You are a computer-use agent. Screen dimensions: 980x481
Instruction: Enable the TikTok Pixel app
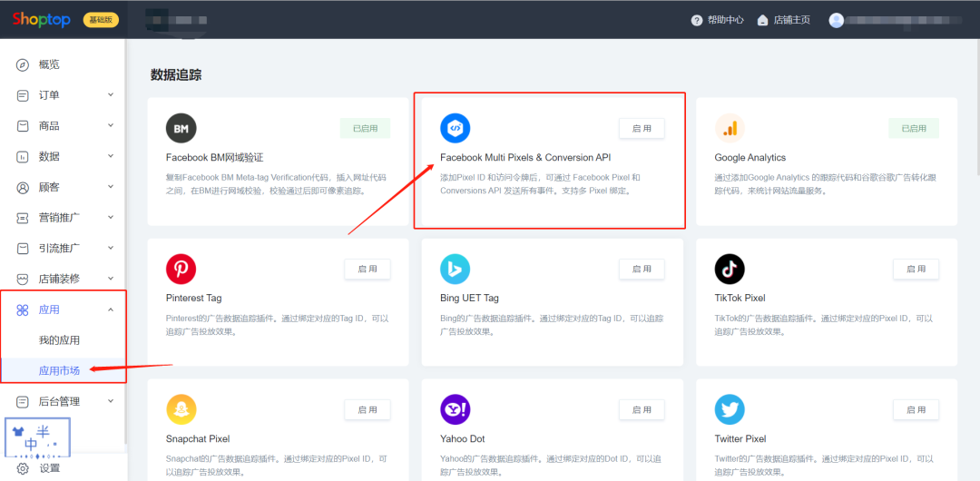916,269
